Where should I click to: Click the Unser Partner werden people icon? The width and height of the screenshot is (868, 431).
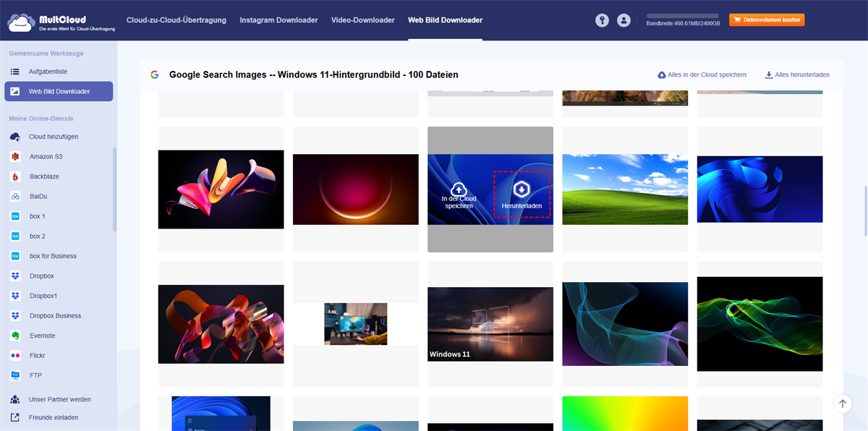(x=15, y=399)
